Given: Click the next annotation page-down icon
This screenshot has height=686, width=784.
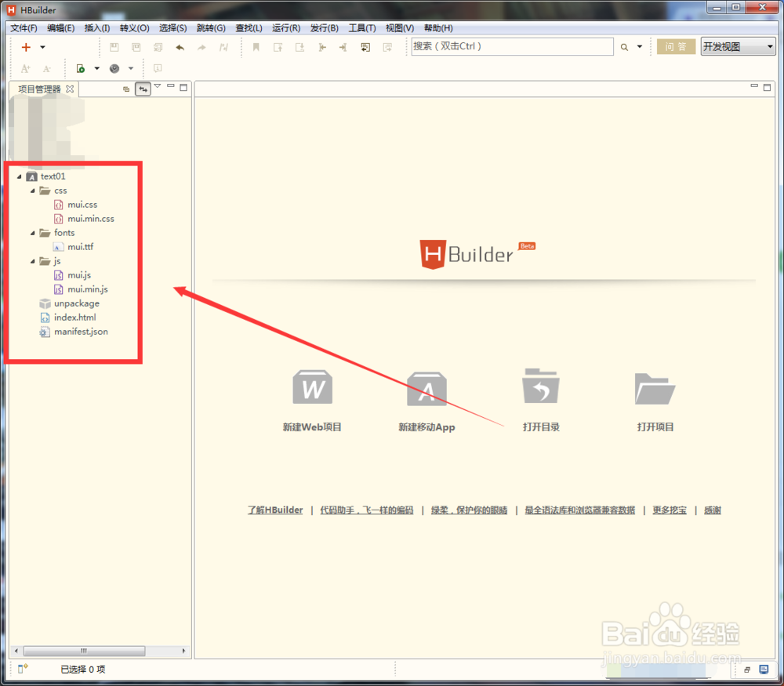Looking at the screenshot, I should pyautogui.click(x=300, y=47).
